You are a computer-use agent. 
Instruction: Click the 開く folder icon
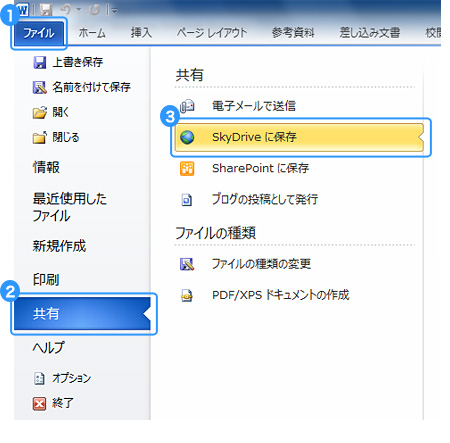(40, 112)
